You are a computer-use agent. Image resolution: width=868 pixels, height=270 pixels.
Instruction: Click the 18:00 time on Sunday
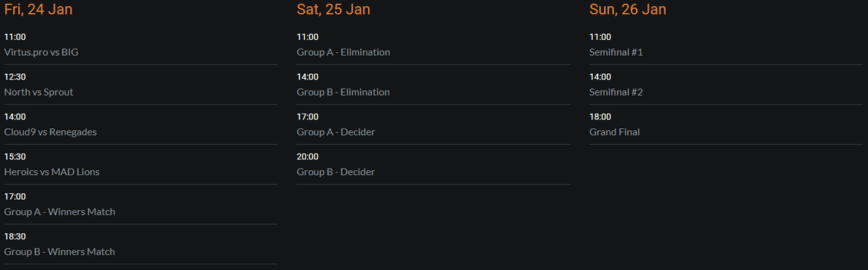(x=600, y=117)
